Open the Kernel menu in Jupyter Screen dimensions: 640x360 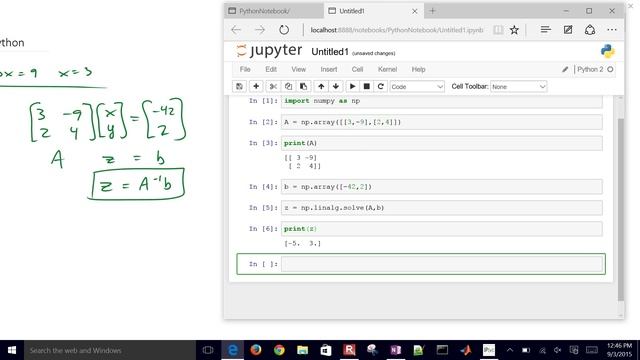387,69
